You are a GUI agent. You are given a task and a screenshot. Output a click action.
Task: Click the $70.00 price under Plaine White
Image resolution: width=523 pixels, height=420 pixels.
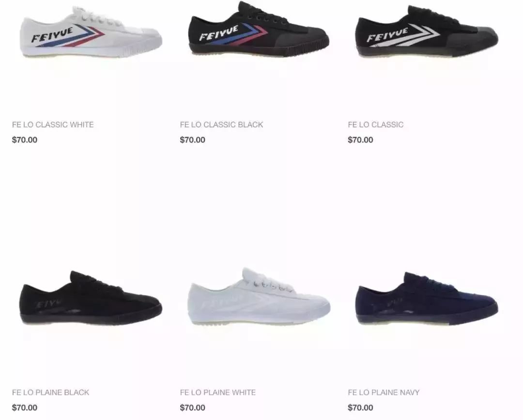point(192,408)
